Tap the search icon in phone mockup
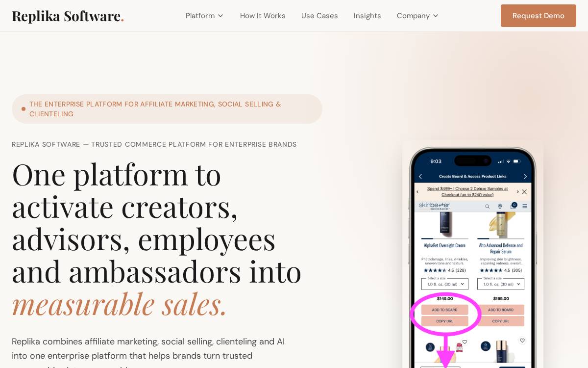 click(487, 207)
